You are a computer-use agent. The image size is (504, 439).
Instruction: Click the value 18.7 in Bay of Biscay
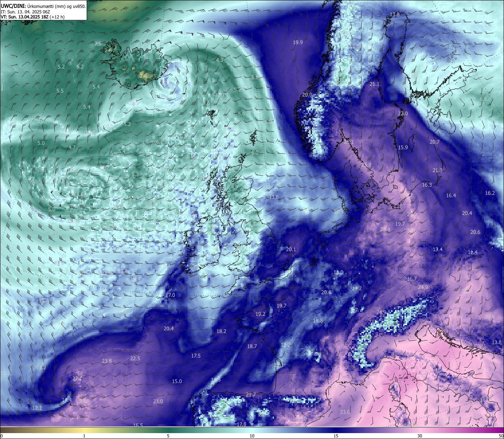pos(252,346)
